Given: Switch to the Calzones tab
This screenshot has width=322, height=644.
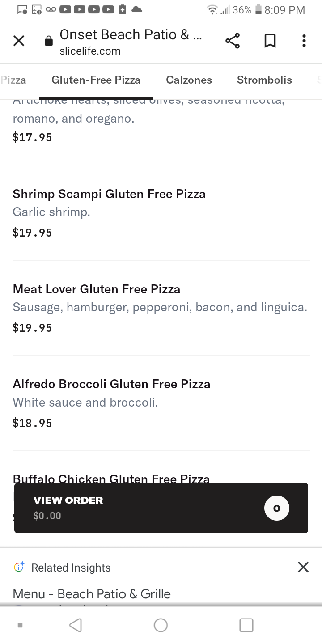Looking at the screenshot, I should click(x=189, y=80).
